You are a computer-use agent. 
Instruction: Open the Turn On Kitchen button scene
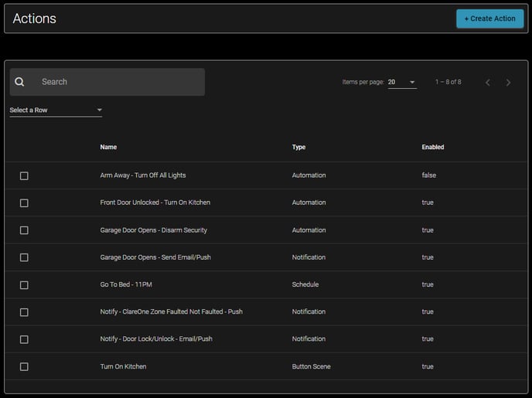coord(123,366)
